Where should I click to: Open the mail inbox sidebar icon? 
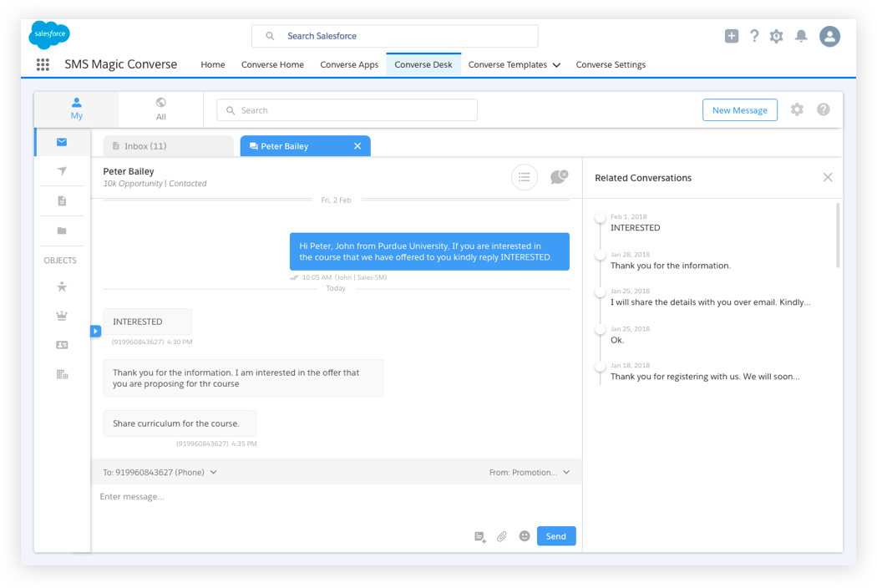pos(62,142)
